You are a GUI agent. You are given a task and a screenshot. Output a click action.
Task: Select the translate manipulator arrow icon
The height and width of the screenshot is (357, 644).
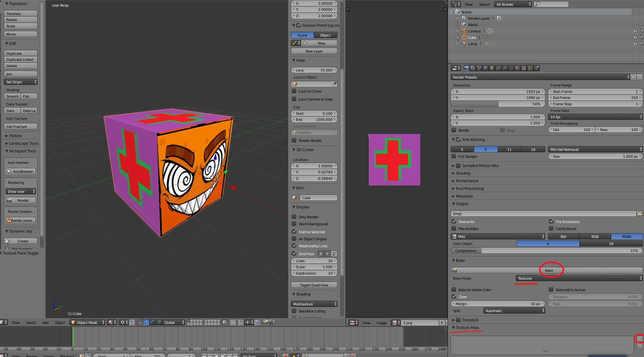(x=146, y=322)
